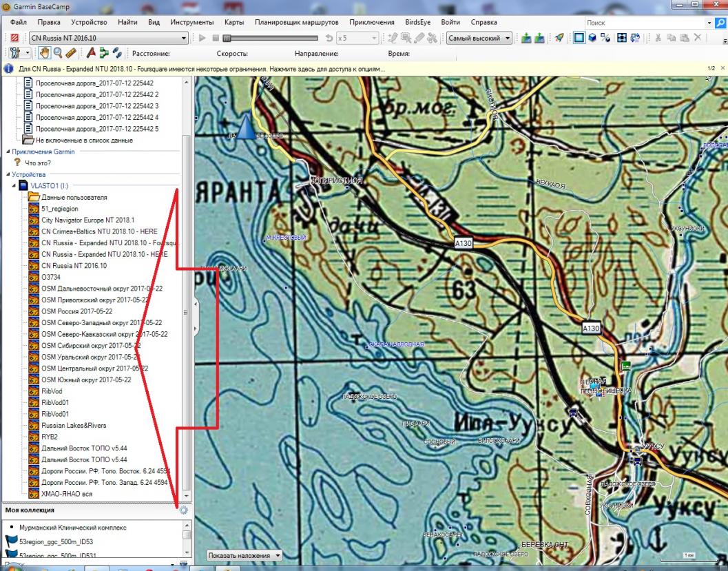The height and width of the screenshot is (571, 728).
Task: Collapse the VLASTO1 (I:) device tree node
Action: pos(14,186)
